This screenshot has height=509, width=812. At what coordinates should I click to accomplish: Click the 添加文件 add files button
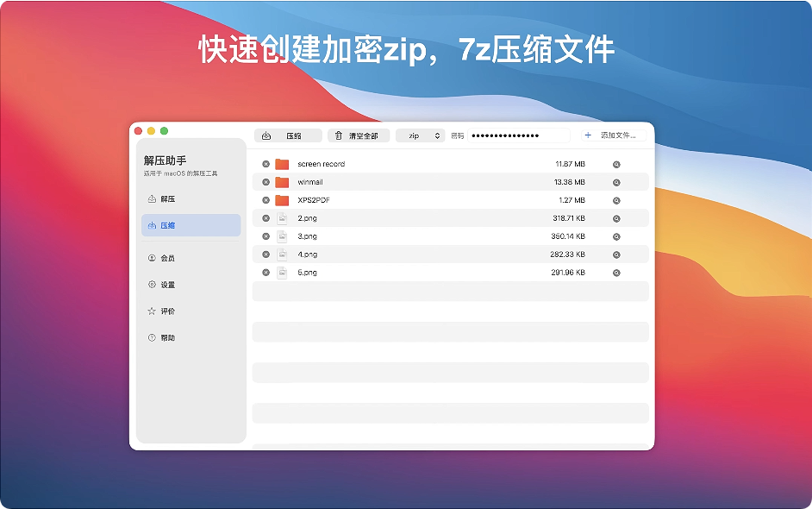click(x=615, y=135)
